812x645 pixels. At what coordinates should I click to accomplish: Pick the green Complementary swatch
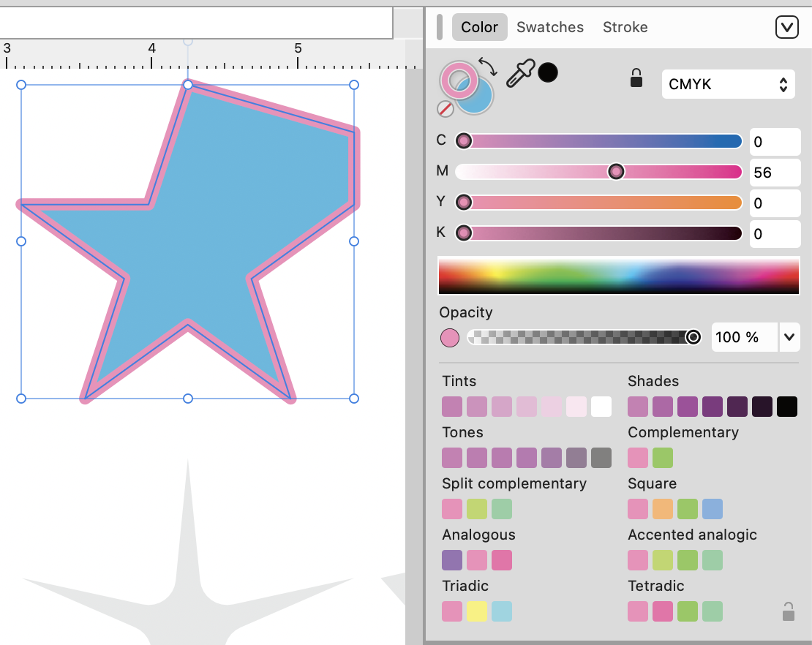click(x=663, y=458)
